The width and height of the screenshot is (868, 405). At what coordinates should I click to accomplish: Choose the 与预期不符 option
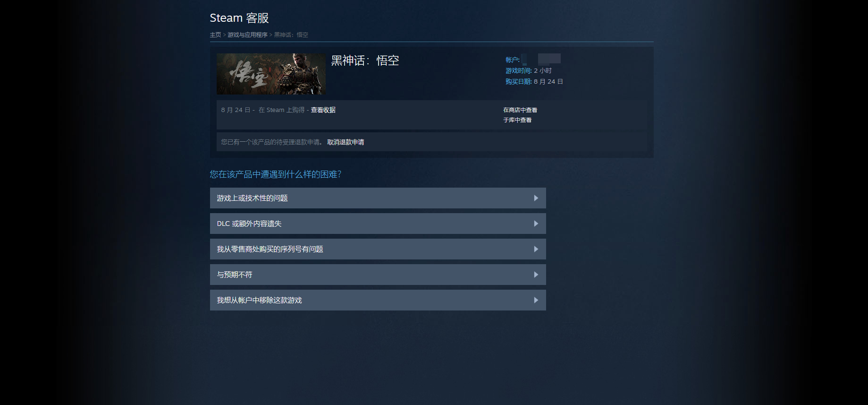click(x=235, y=275)
